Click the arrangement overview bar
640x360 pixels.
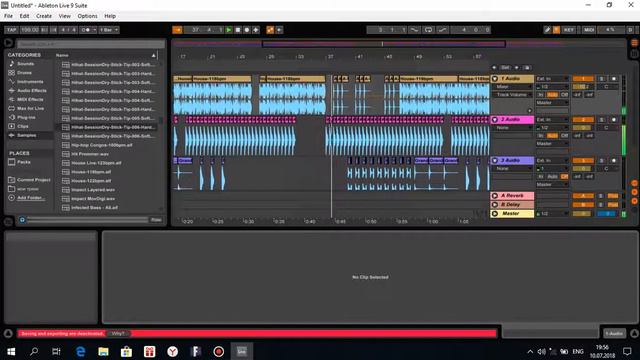(399, 44)
